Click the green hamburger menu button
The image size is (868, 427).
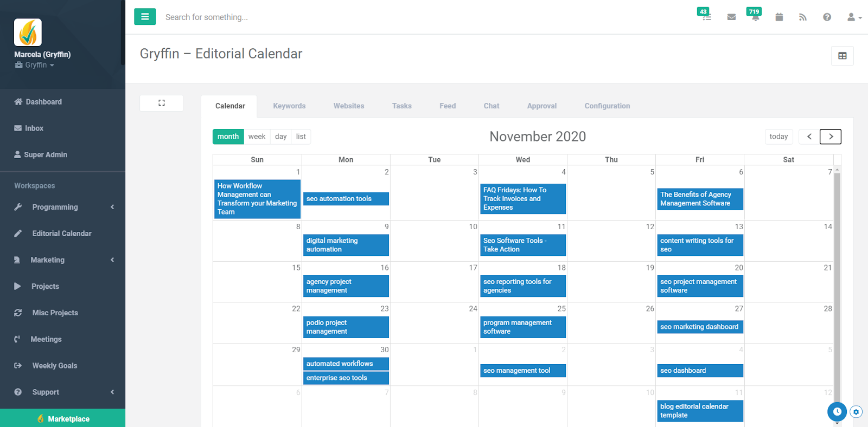(x=145, y=17)
